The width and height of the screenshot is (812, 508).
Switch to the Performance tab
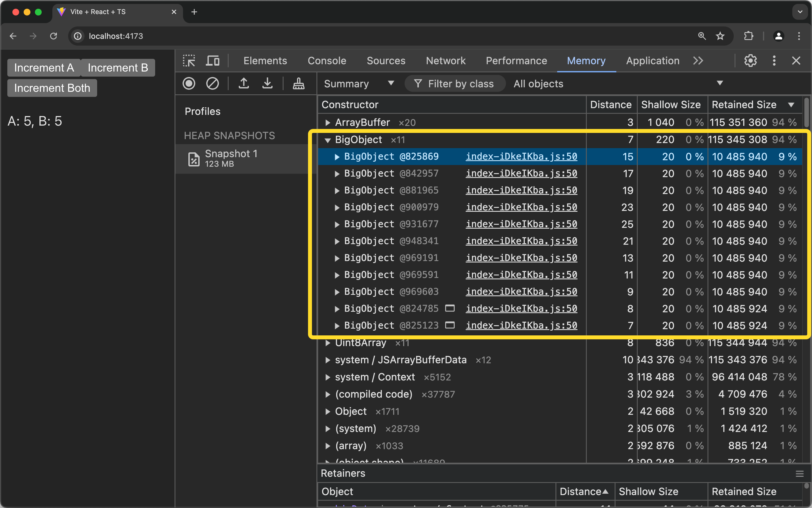click(516, 61)
